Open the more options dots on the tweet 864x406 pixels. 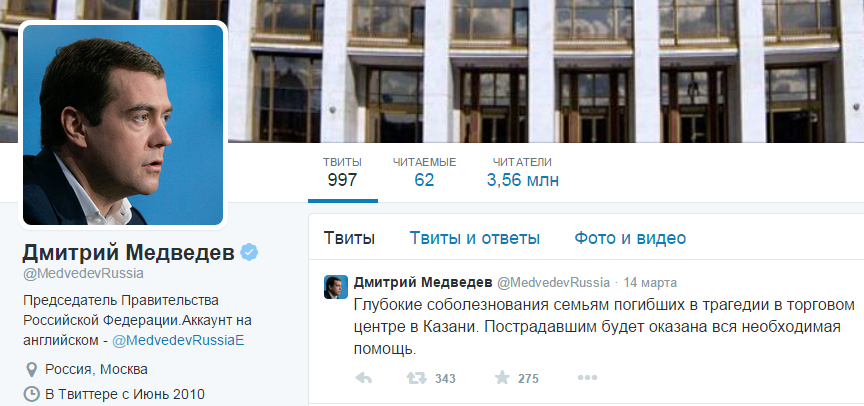coord(587,378)
